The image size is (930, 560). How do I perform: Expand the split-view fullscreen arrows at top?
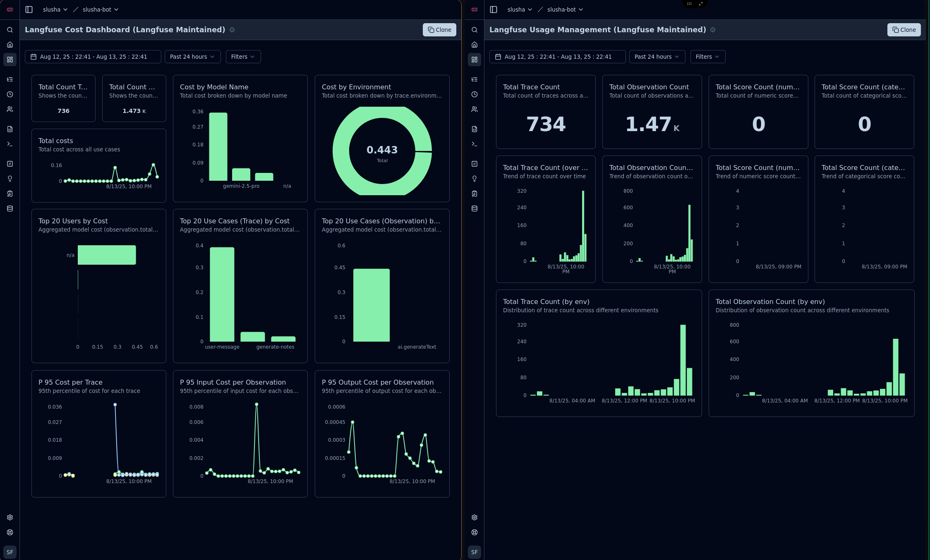701,4
